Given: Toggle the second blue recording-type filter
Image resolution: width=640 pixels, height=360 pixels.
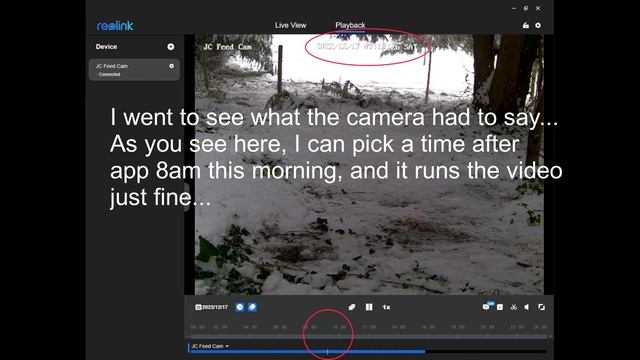Looking at the screenshot, I should 252,307.
